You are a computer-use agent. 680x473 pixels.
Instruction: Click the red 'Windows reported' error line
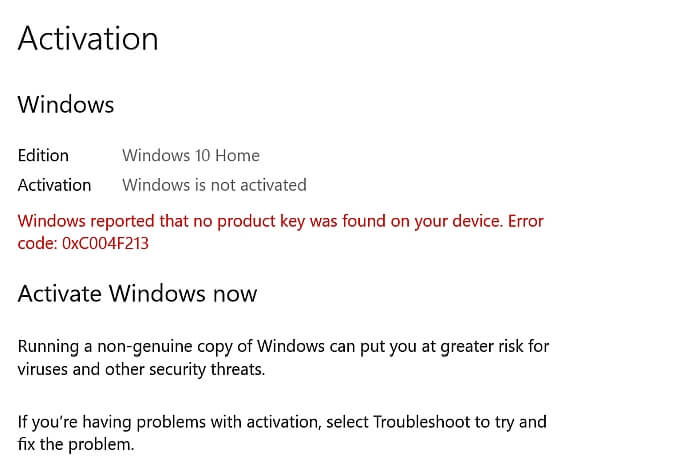point(280,221)
